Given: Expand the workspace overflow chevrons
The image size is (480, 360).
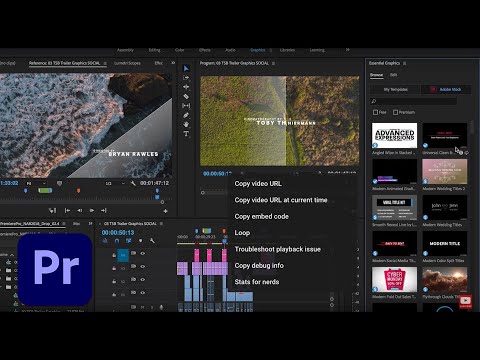Looking at the screenshot, I should pyautogui.click(x=347, y=50).
